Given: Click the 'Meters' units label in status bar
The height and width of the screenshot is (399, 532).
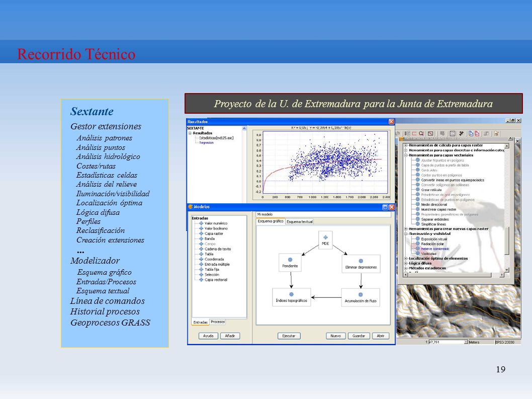Looking at the screenshot, I should coord(474,342).
